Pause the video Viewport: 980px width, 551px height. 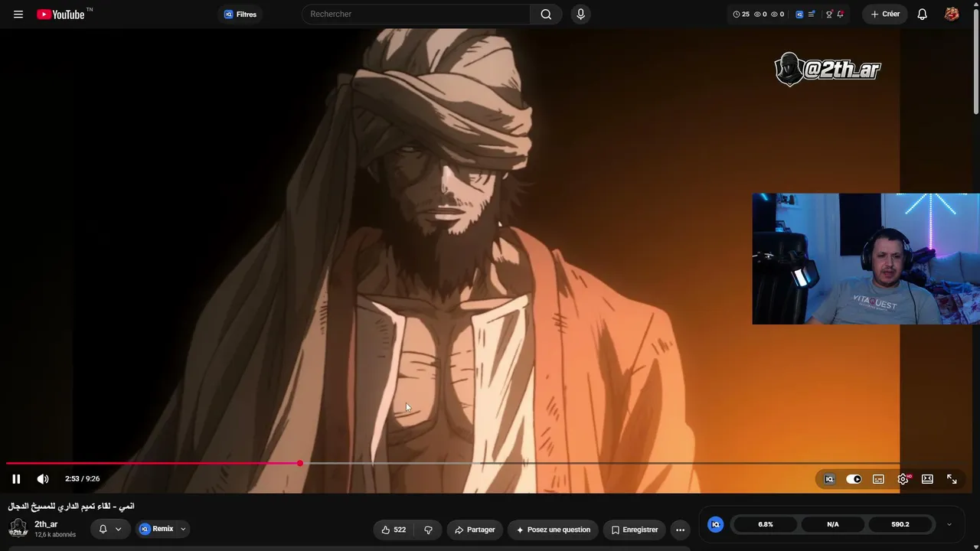click(16, 479)
